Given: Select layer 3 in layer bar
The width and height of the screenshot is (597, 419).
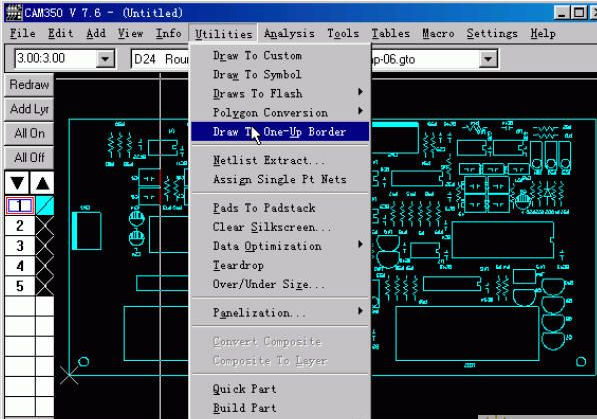Looking at the screenshot, I should tap(20, 246).
